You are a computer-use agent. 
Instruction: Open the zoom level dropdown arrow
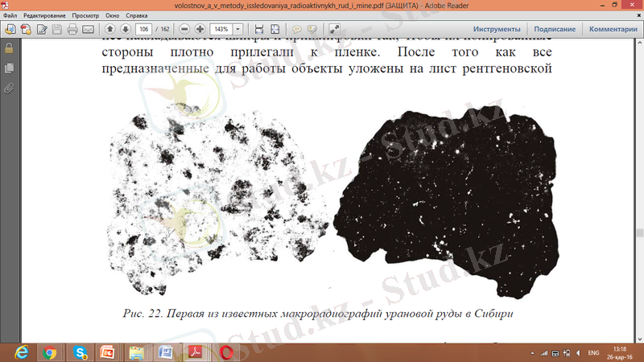pyautogui.click(x=237, y=29)
